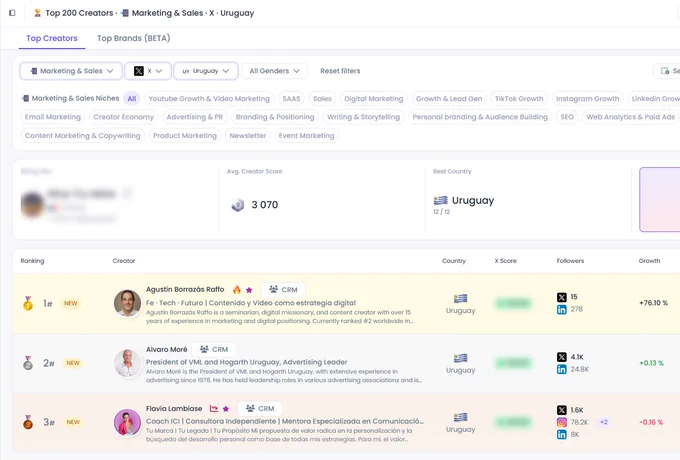Screen dimensions: 680x460
Task: Click bronze medal icon for rank 3
Action: [x=28, y=422]
